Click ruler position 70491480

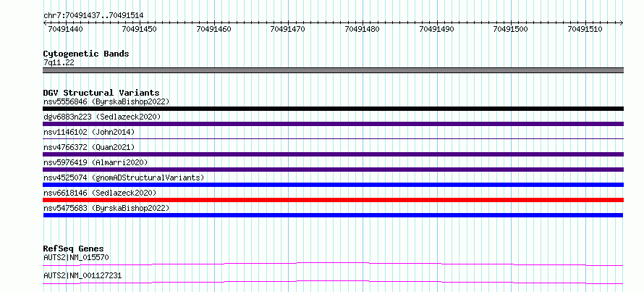pyautogui.click(x=363, y=29)
